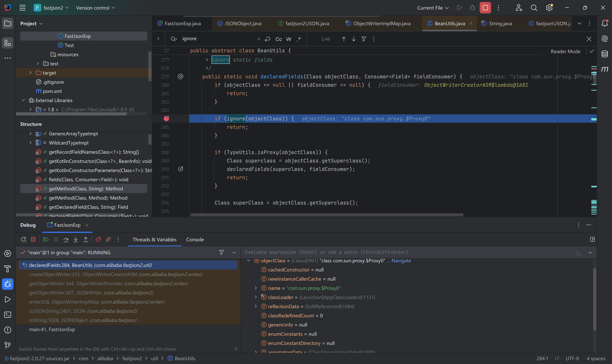612x364 pixels.
Task: Collapse External Libraries node
Action: pyautogui.click(x=23, y=100)
